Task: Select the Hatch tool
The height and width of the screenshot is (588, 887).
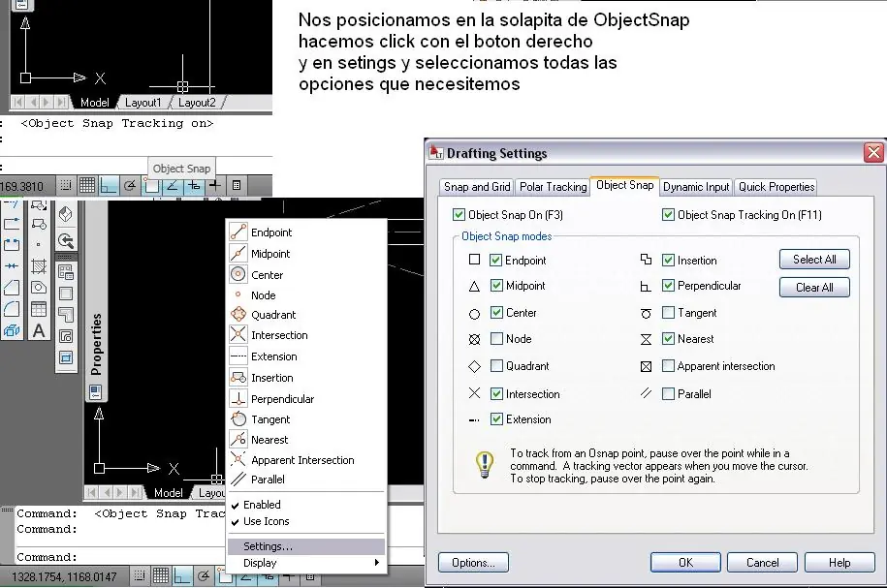Action: pos(39,265)
